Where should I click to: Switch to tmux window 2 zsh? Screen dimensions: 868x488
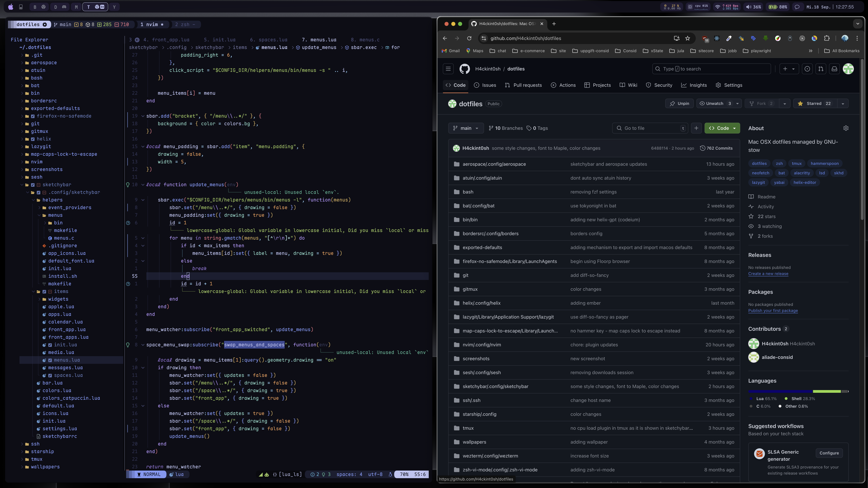click(x=185, y=24)
